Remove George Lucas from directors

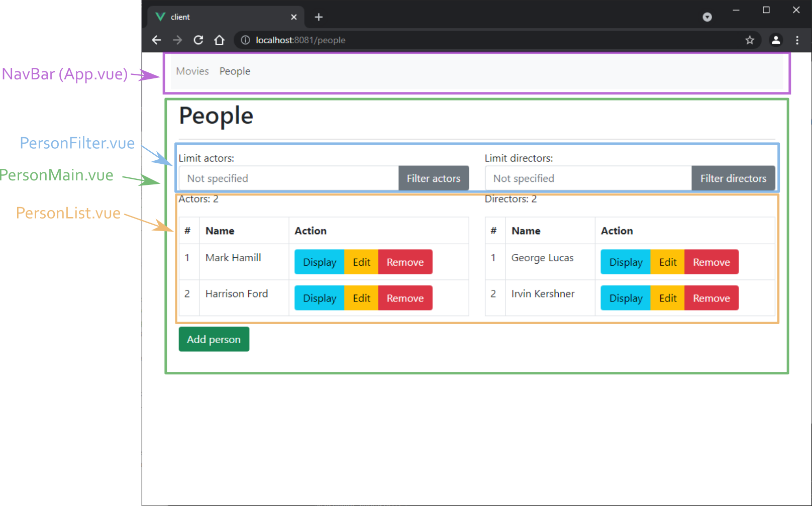[711, 262]
